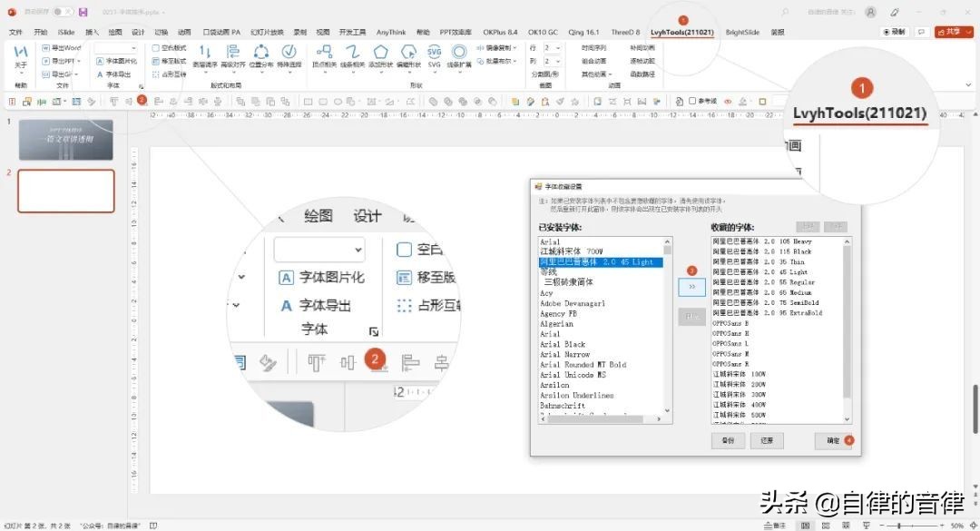Viewport: 980px width, 531px height.
Task: Switch to the LvyhTools(211021) tab
Action: point(681,32)
